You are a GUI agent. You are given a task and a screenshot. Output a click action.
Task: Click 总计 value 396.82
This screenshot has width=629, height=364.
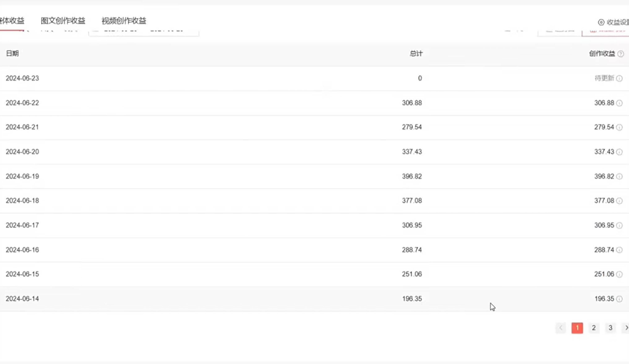412,176
